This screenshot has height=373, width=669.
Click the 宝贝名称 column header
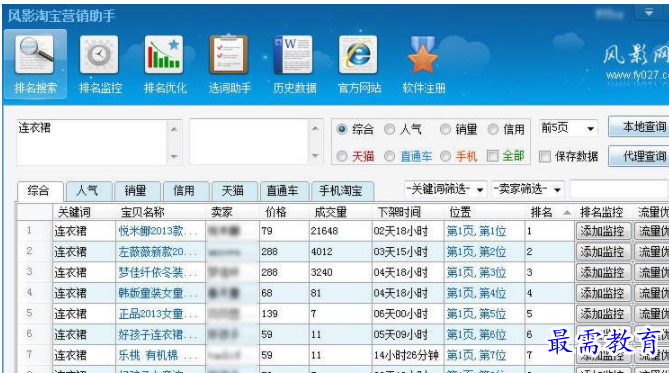143,212
